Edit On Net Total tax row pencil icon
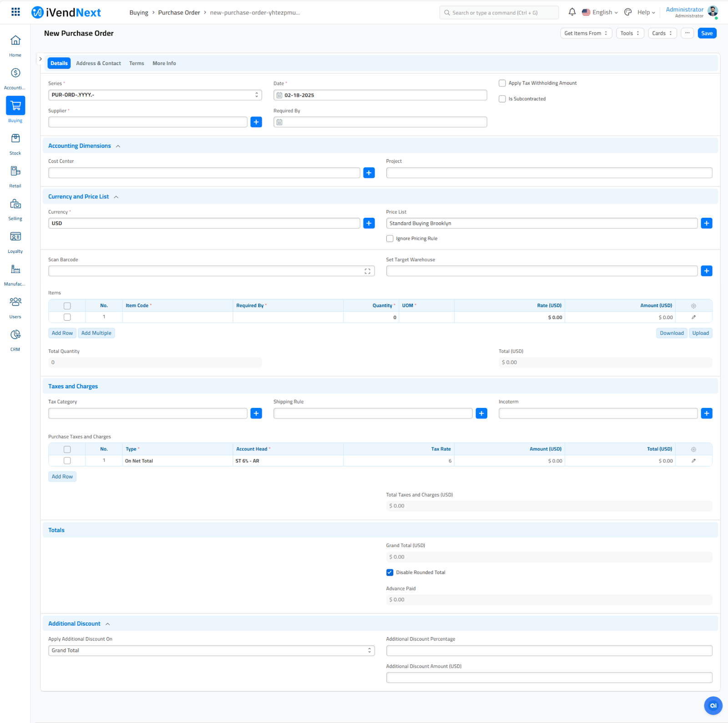728x723 pixels. pos(693,461)
